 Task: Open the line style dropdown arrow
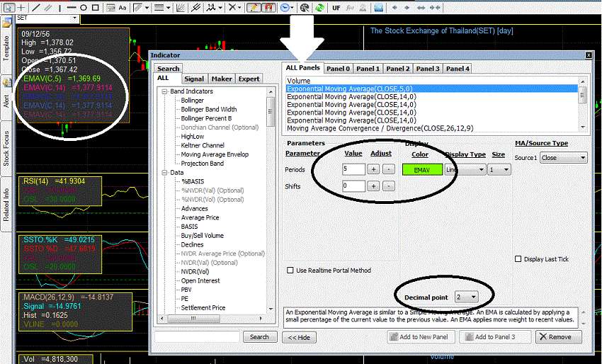coord(168,8)
